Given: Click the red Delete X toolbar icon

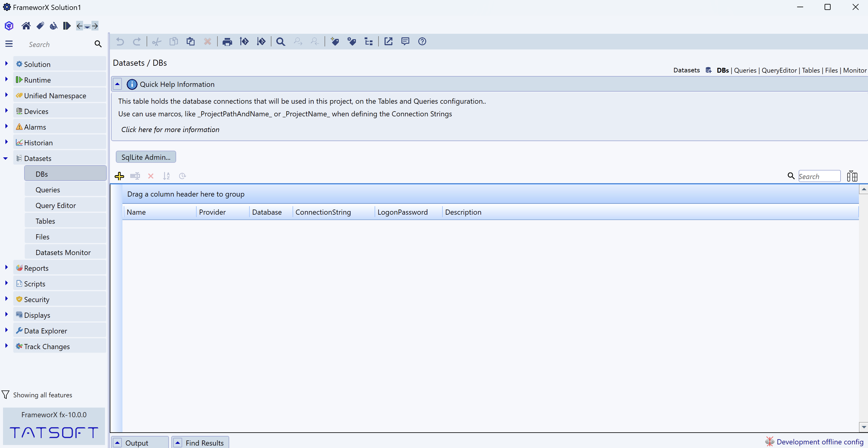Looking at the screenshot, I should tap(207, 41).
